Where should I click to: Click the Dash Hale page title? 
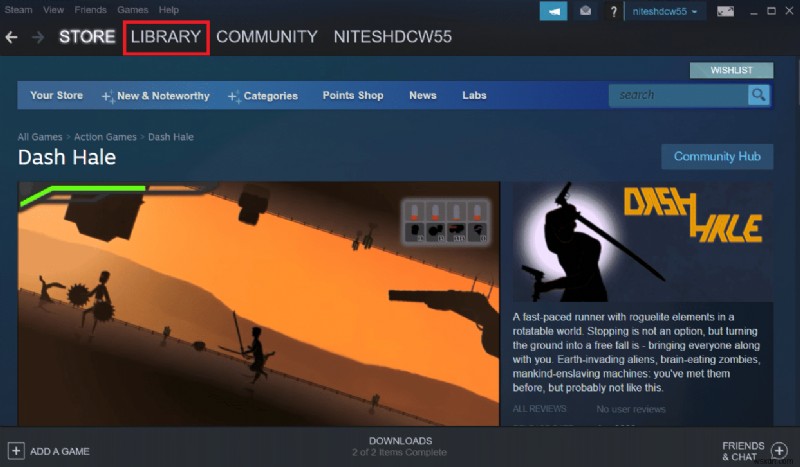(x=67, y=157)
